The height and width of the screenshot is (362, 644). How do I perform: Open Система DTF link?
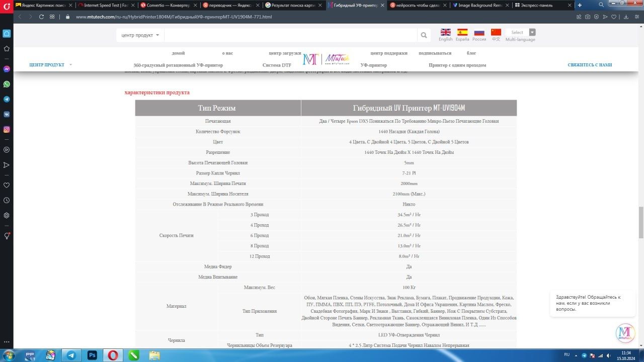[x=277, y=65]
